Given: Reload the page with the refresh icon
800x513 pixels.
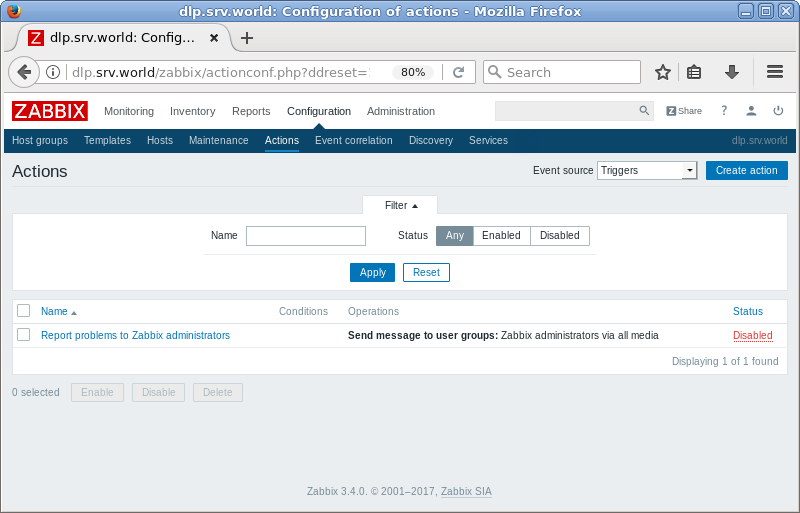Looking at the screenshot, I should [458, 72].
